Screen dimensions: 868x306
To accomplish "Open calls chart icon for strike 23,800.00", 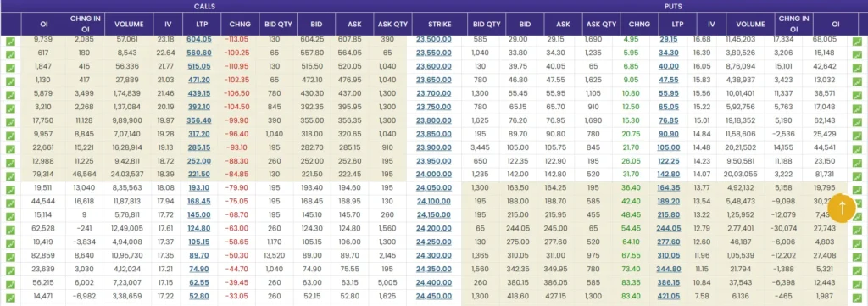I will [10, 122].
